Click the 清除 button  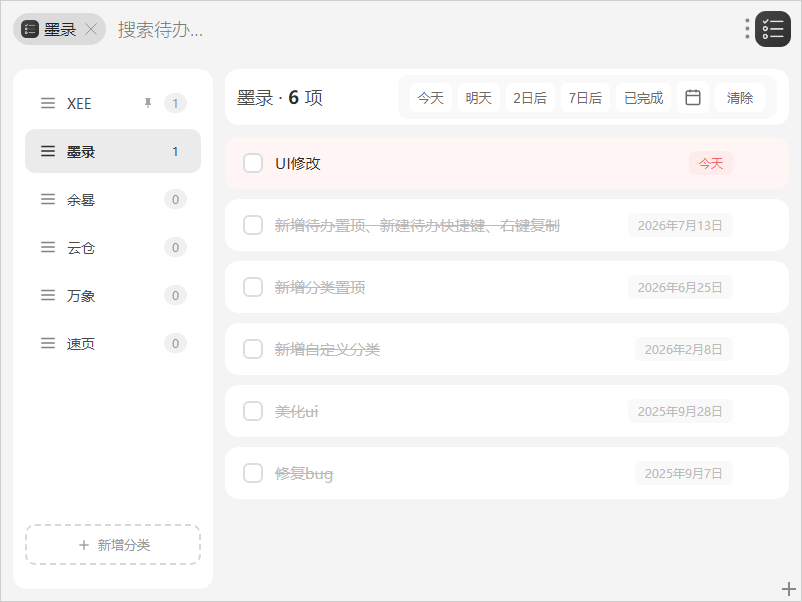740,97
